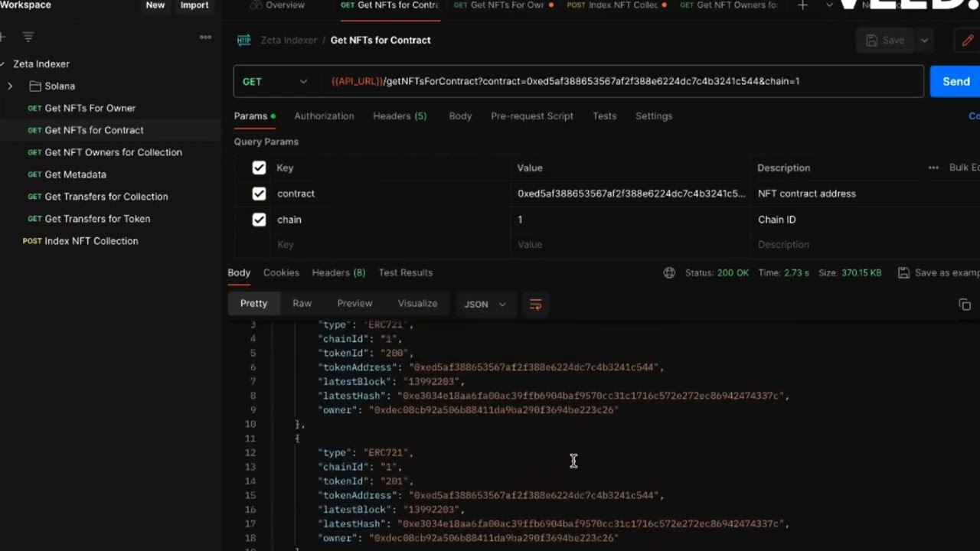Switch to the Tests tab

coord(604,116)
